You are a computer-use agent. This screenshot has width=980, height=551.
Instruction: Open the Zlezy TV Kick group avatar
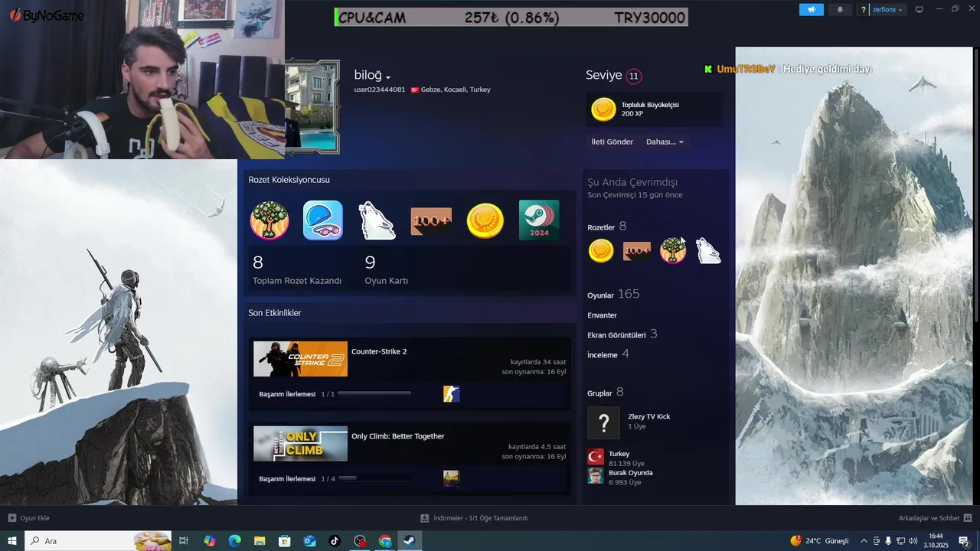tap(603, 422)
